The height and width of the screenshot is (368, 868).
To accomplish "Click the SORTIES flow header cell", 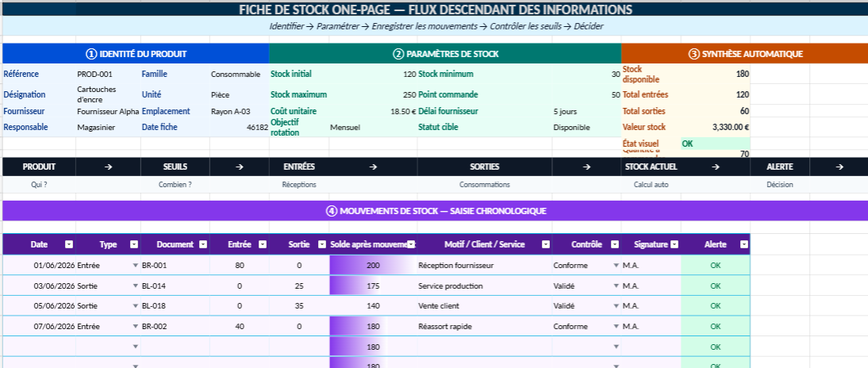I will pyautogui.click(x=484, y=167).
